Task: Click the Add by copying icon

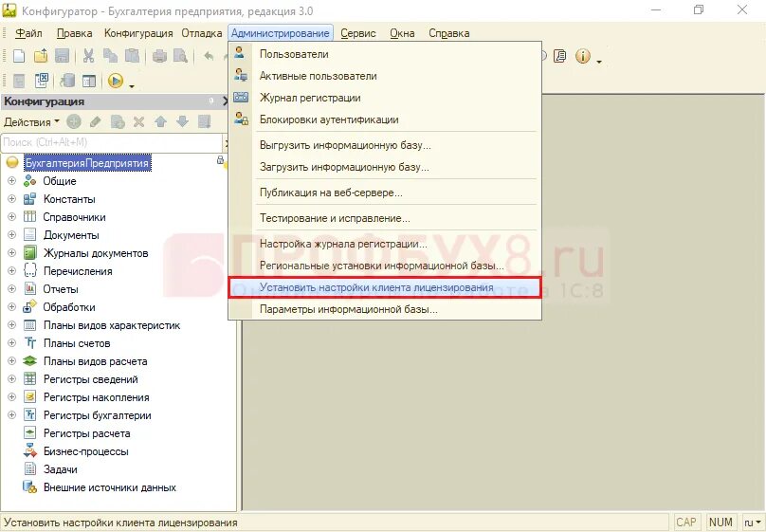Action: pyautogui.click(x=118, y=121)
